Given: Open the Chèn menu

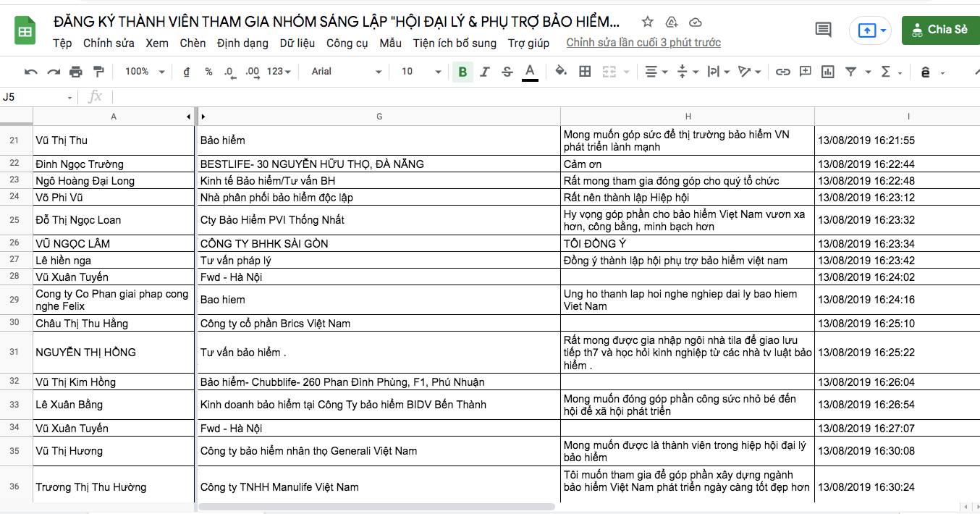Looking at the screenshot, I should (193, 43).
